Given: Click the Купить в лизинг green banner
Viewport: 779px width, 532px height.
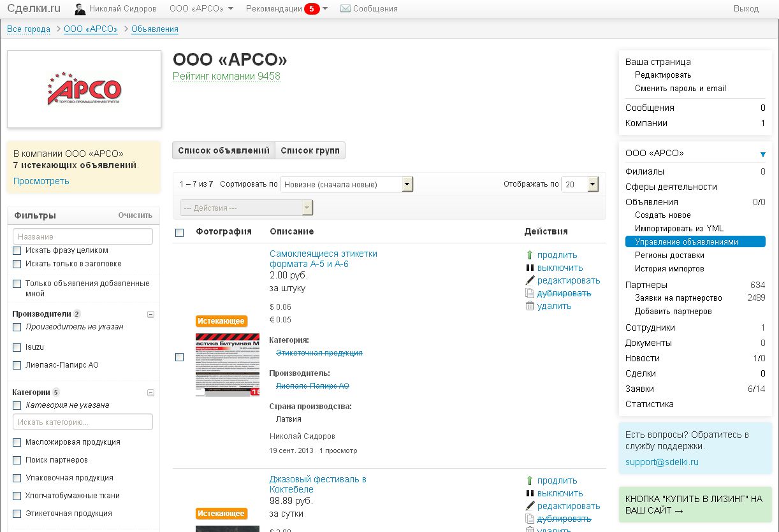Looking at the screenshot, I should click(695, 505).
